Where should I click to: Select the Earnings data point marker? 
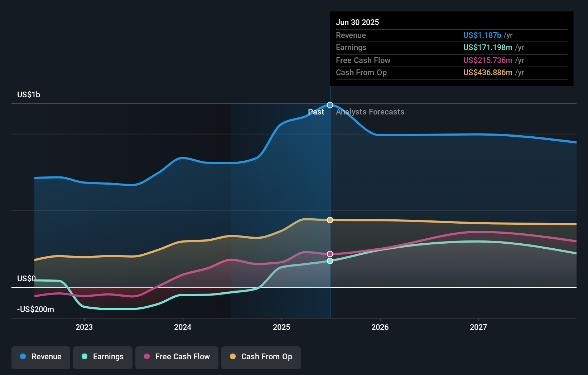coord(329,260)
